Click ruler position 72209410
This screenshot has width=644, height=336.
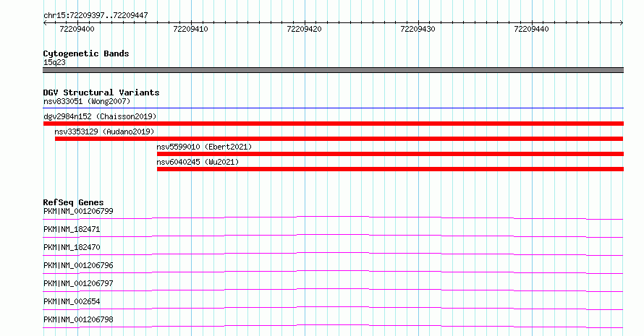[x=190, y=29]
